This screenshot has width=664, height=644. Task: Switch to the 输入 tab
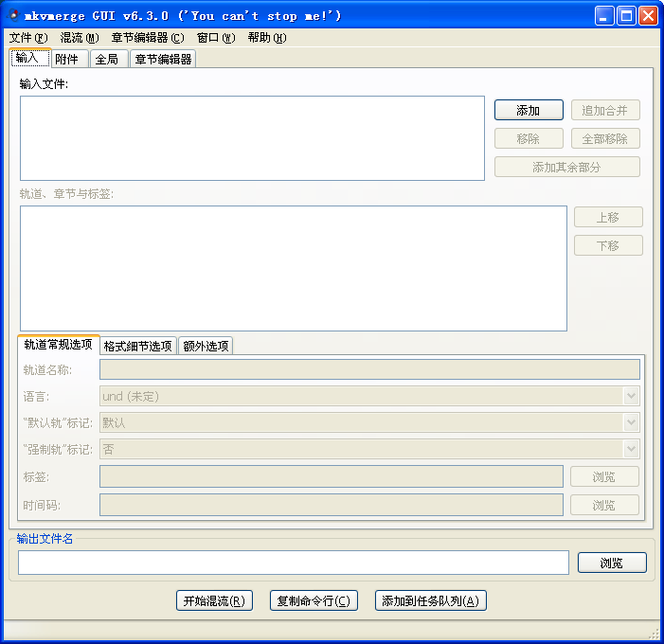(x=30, y=58)
